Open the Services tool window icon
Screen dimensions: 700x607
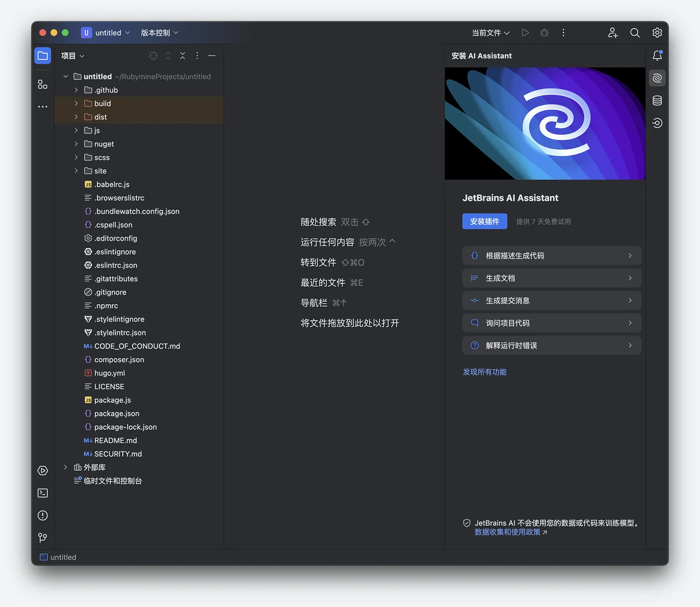[42, 471]
